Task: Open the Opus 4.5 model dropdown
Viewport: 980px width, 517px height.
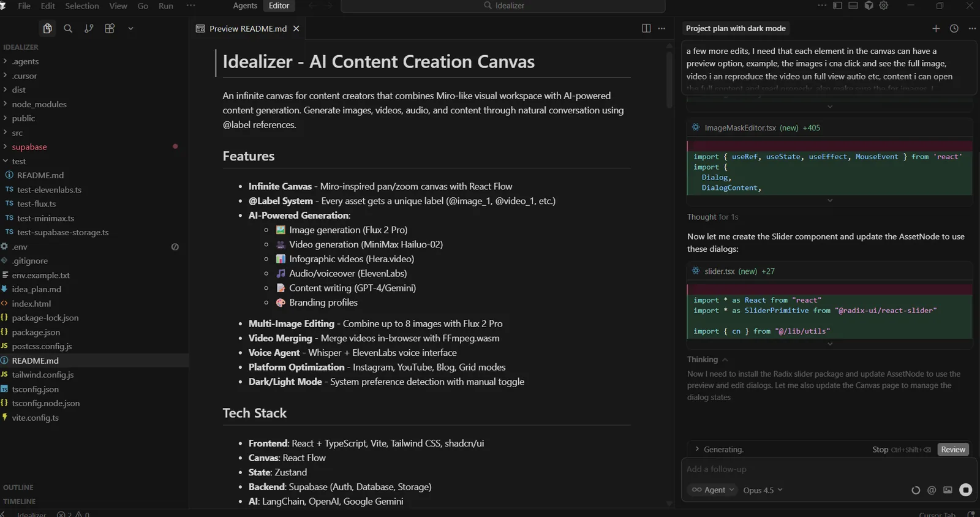Action: coord(763,490)
